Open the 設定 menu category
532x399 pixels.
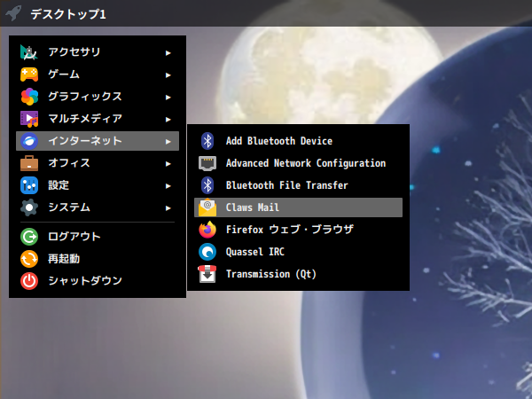pyautogui.click(x=98, y=185)
